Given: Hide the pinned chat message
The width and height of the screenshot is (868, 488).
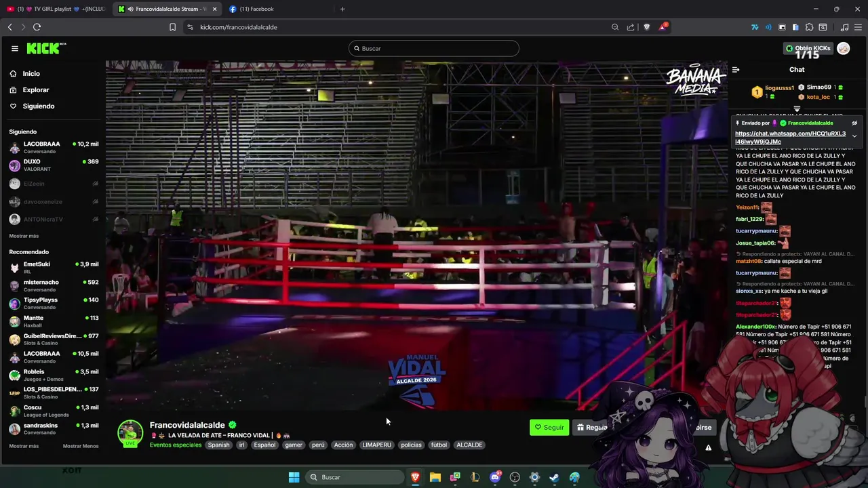Looking at the screenshot, I should [x=854, y=123].
